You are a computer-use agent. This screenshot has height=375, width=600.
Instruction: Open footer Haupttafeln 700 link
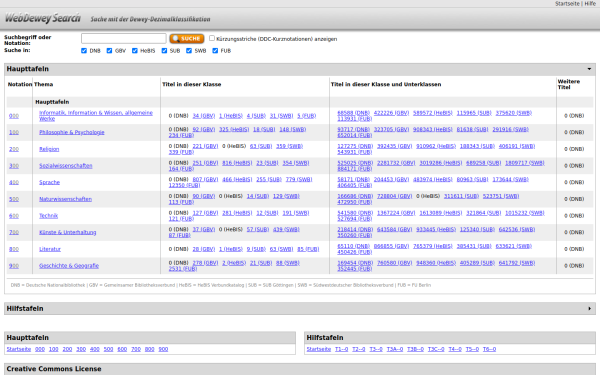pos(136,349)
